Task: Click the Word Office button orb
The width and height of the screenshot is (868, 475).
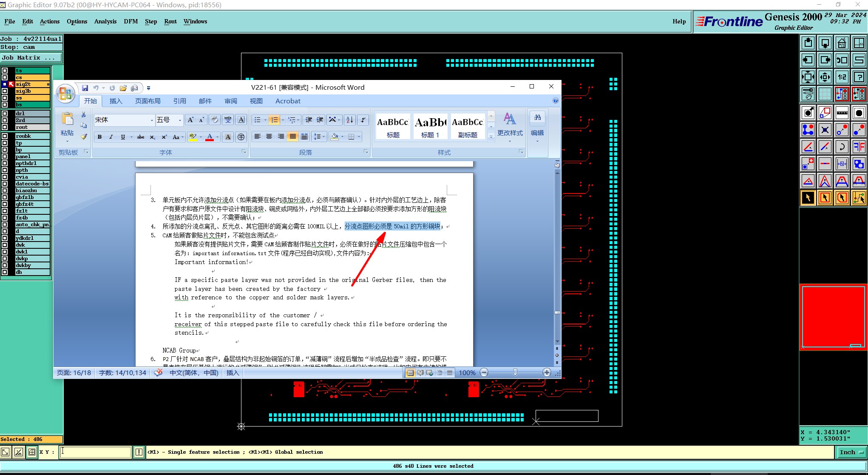Action: (65, 94)
